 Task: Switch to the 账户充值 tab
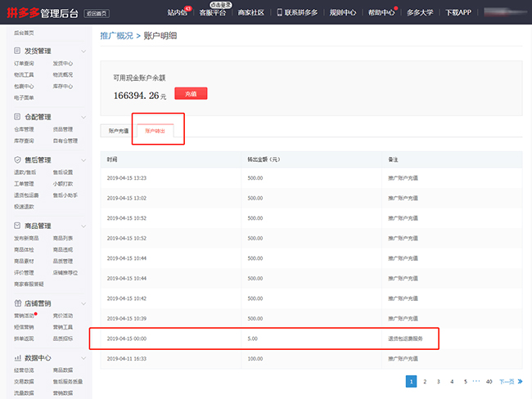pos(119,131)
